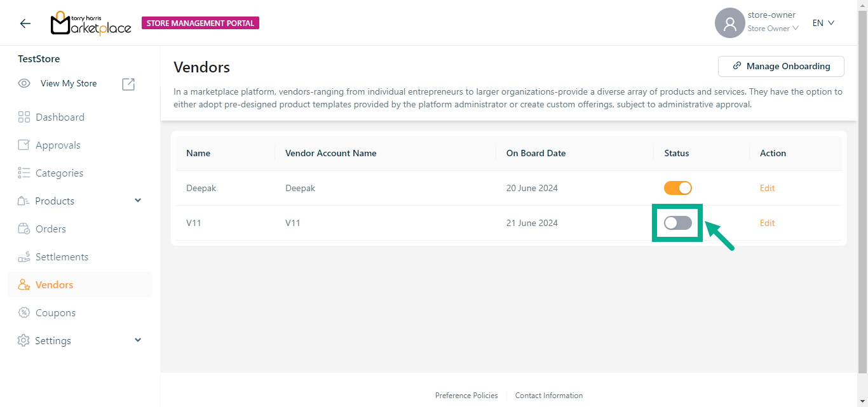
Task: Click the Approvals sidebar icon
Action: click(x=24, y=145)
